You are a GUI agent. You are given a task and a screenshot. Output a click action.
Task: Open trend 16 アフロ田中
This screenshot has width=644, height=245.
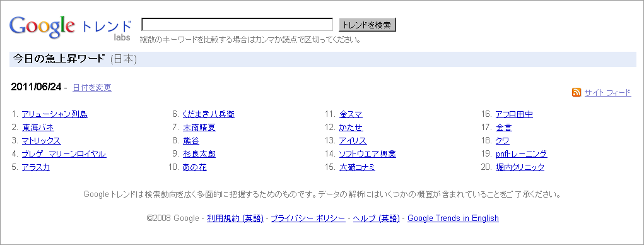[514, 114]
